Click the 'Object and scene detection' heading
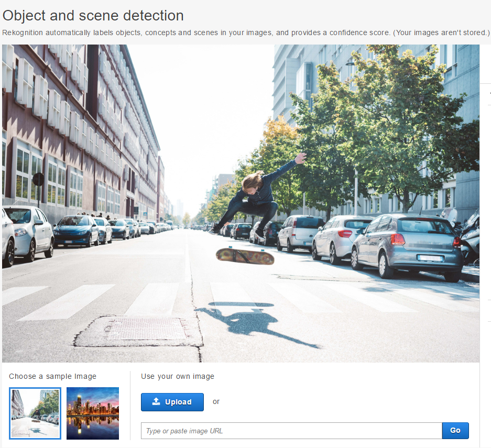The height and width of the screenshot is (448, 491). click(x=93, y=16)
